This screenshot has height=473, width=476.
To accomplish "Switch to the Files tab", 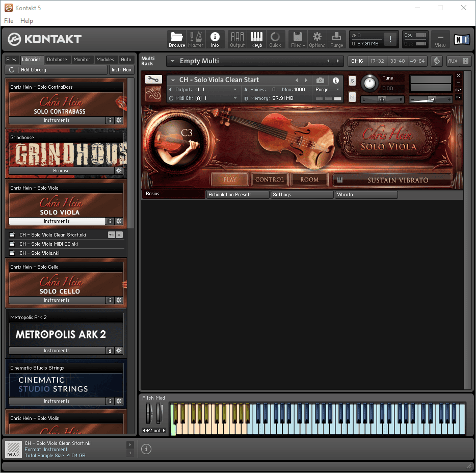I will tap(11, 60).
